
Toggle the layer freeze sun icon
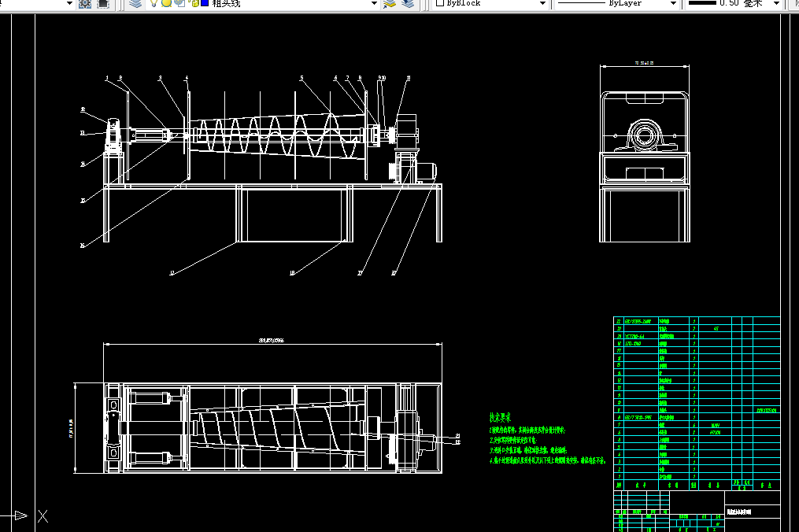tap(166, 4)
